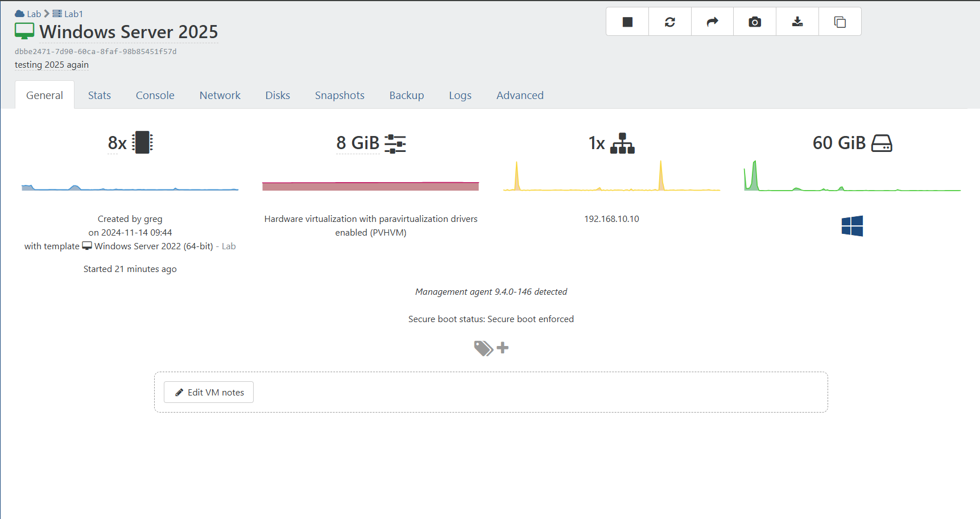Click the CPU chip icon
Image resolution: width=980 pixels, height=519 pixels.
click(x=142, y=142)
